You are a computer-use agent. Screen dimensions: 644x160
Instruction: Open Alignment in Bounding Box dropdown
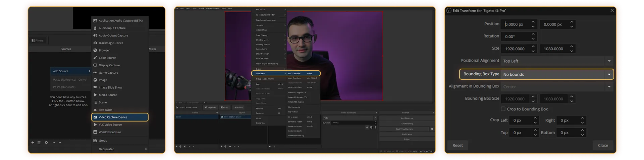coord(557,87)
